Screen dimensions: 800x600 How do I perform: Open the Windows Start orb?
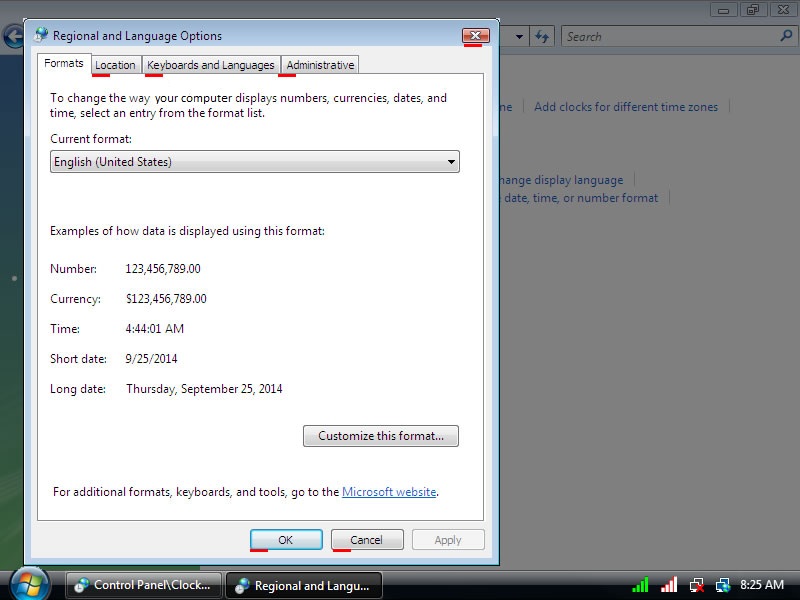pyautogui.click(x=29, y=583)
